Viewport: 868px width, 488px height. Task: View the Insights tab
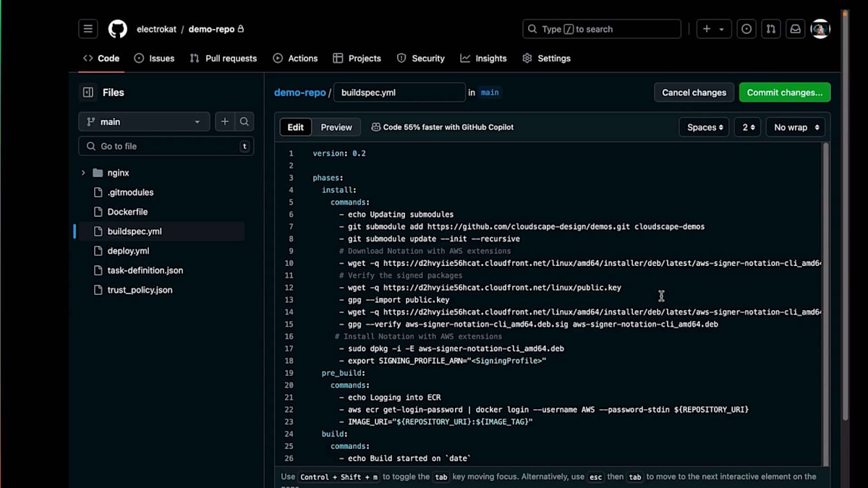[483, 59]
